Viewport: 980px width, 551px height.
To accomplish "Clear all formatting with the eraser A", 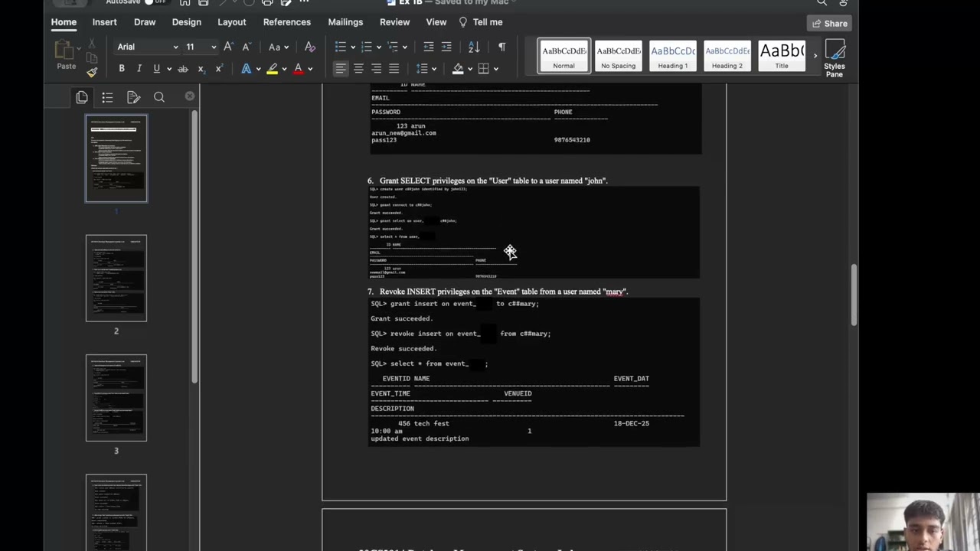I will coord(309,47).
